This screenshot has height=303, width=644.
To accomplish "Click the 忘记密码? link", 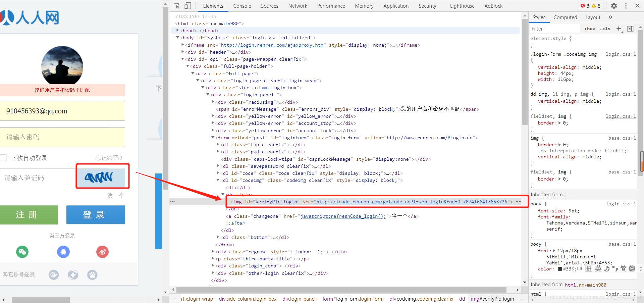I will [109, 158].
